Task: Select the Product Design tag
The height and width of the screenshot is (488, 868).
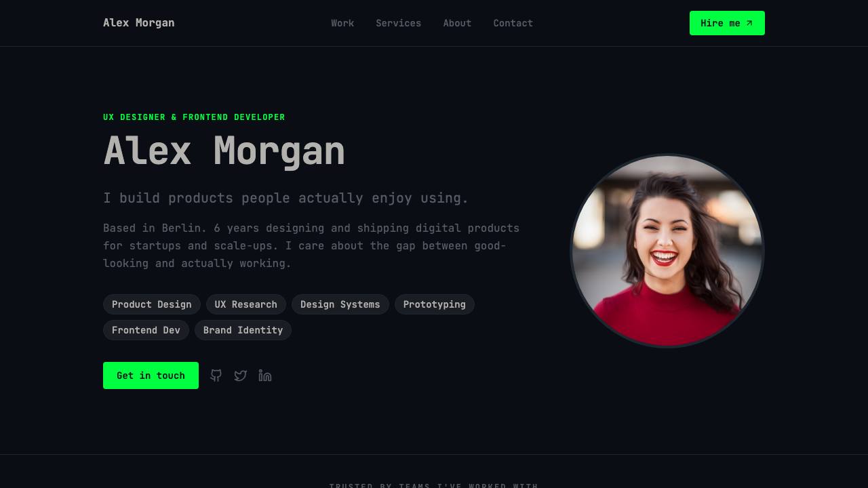Action: [x=152, y=304]
